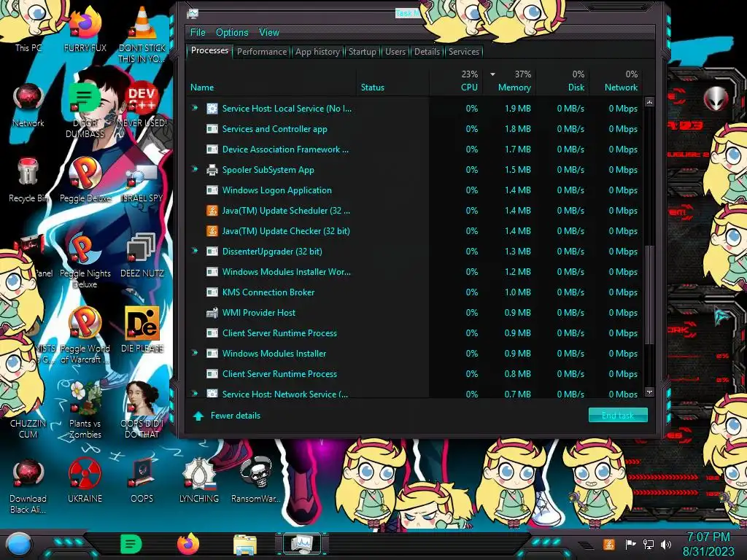Click the process list scrollbar thumb

click(649, 295)
